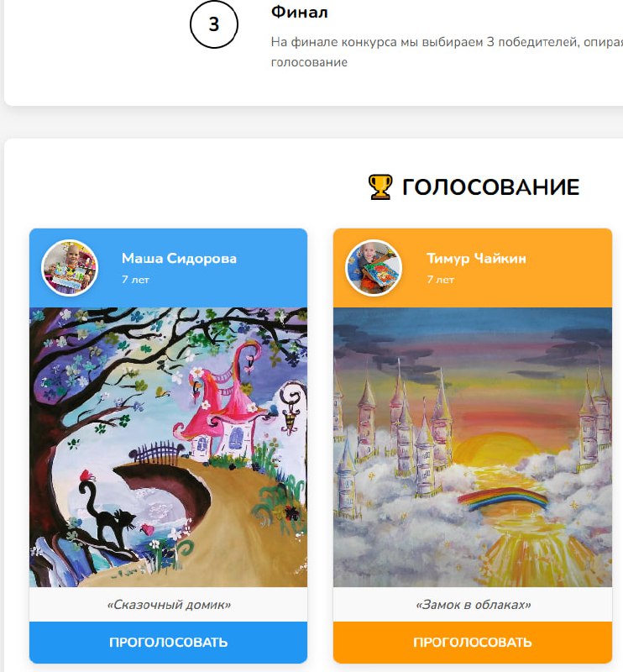Vote for Тимур Чайкин's drawing

[472, 642]
